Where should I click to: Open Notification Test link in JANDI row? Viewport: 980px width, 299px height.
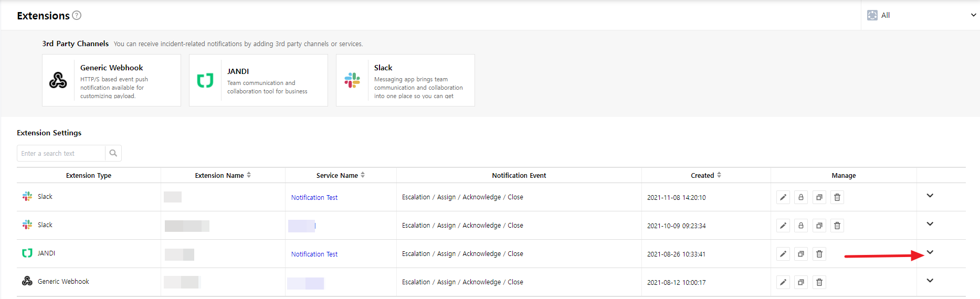314,254
